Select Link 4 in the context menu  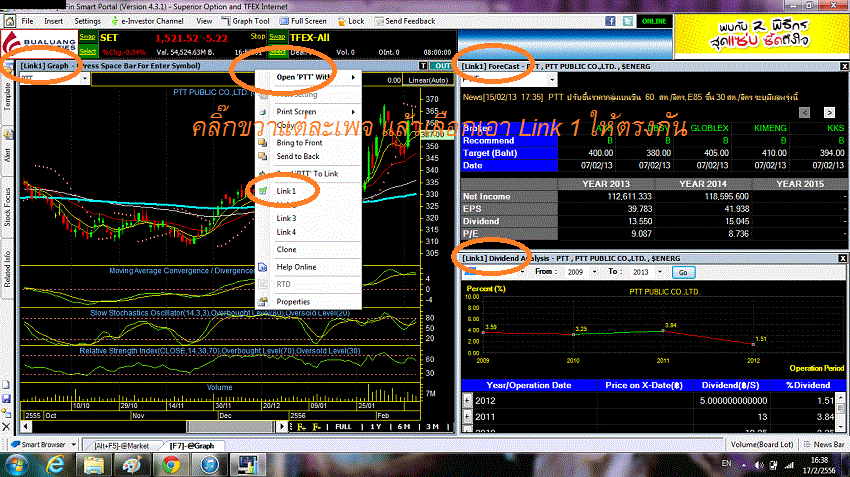(x=286, y=232)
